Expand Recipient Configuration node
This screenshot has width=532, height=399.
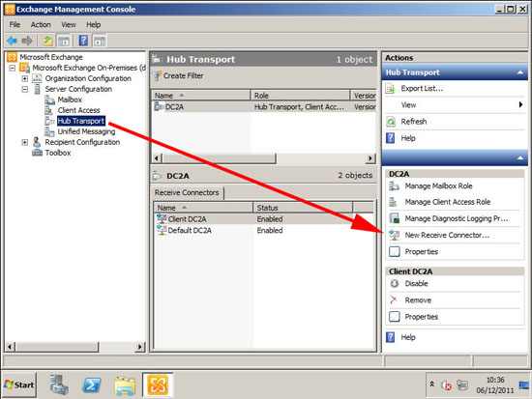click(x=25, y=142)
